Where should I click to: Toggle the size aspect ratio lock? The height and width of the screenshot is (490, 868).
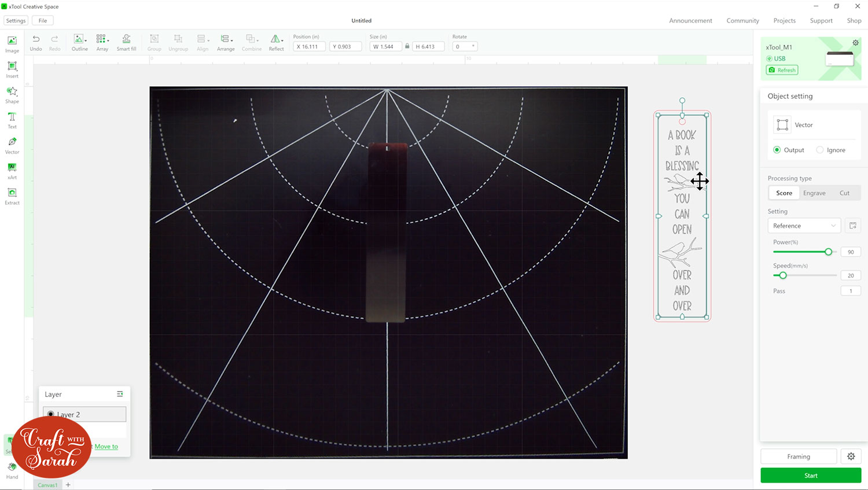pos(407,46)
